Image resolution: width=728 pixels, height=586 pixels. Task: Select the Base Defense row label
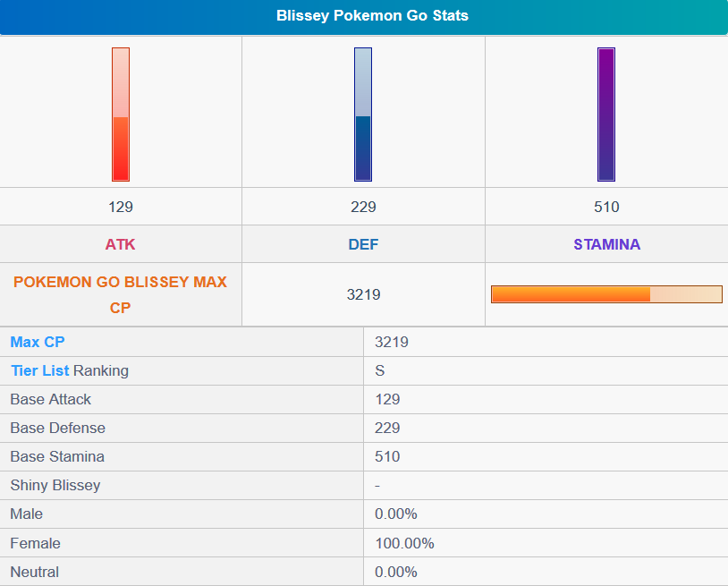pyautogui.click(x=57, y=428)
